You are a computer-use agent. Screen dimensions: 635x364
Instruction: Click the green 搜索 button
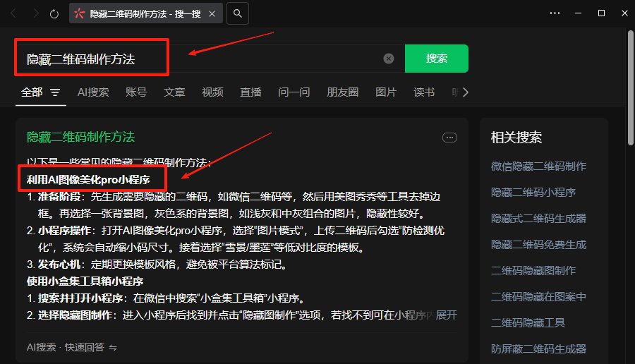pyautogui.click(x=437, y=59)
